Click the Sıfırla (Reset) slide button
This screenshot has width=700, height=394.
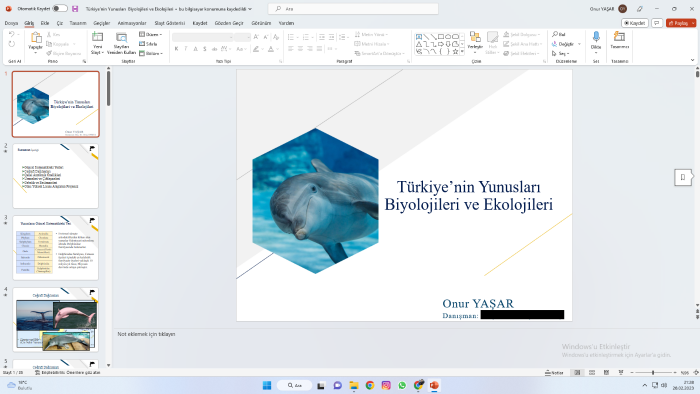(148, 44)
